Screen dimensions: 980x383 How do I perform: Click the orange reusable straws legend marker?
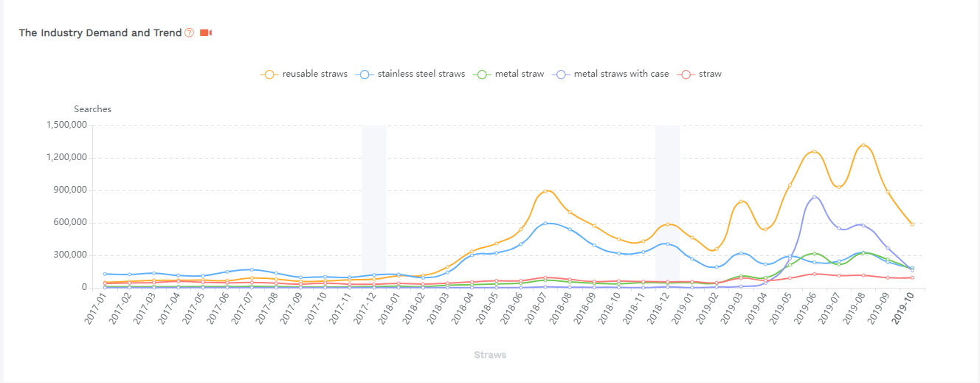[x=269, y=75]
